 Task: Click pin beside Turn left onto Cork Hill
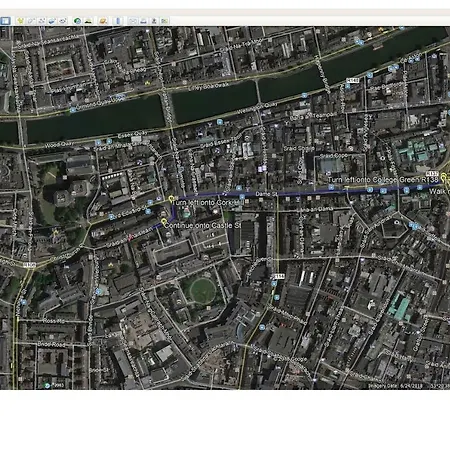[171, 199]
